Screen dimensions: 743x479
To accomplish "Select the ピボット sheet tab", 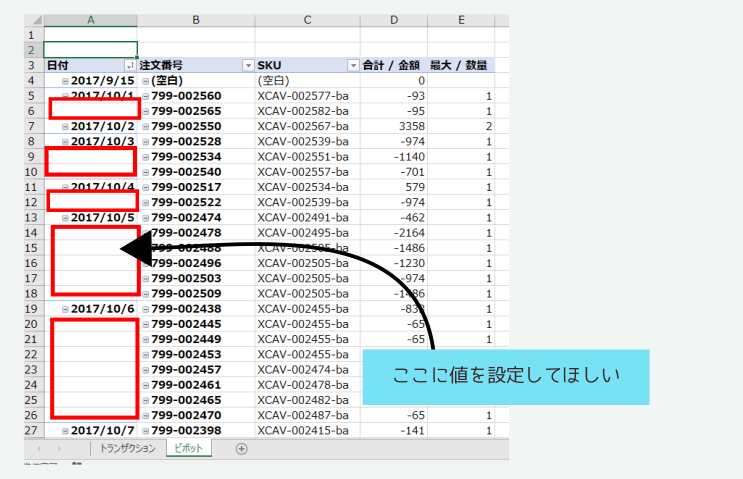I will [189, 448].
